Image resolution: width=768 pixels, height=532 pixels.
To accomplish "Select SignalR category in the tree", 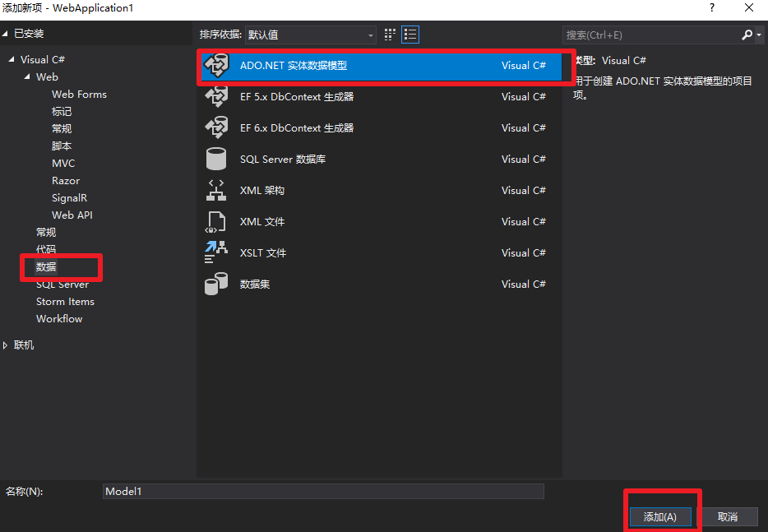I will click(x=70, y=198).
